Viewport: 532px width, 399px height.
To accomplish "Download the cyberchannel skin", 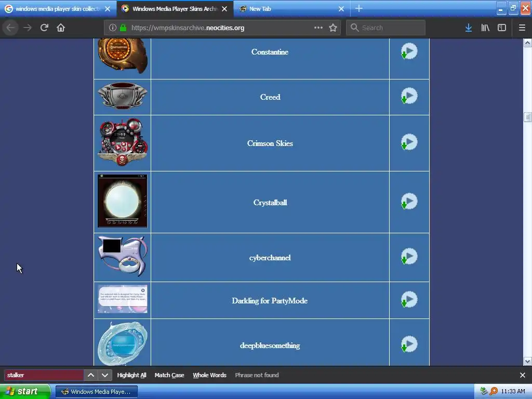I will [409, 257].
